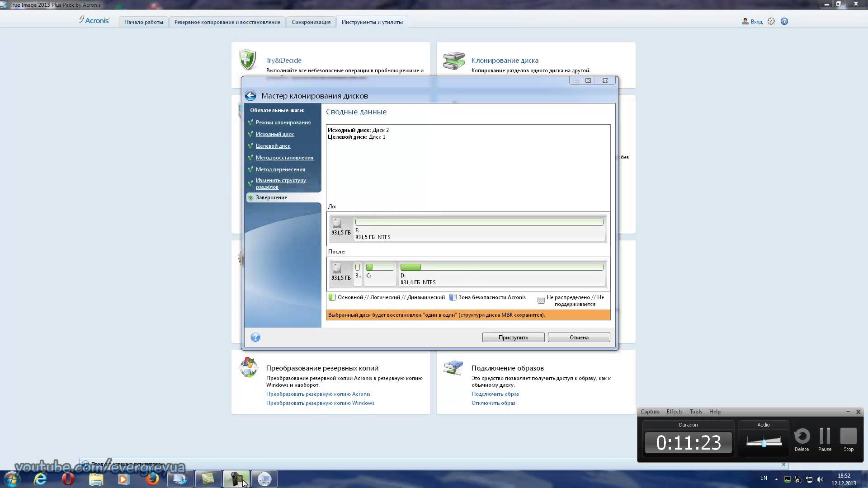The width and height of the screenshot is (868, 488).
Task: Launch Firefox from the taskbar
Action: tap(152, 479)
